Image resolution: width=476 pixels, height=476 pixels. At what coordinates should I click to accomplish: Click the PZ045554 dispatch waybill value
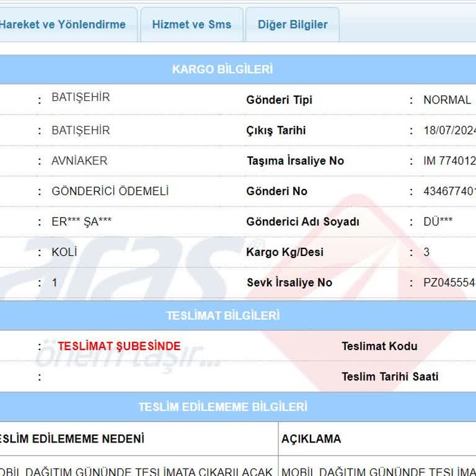tap(449, 283)
